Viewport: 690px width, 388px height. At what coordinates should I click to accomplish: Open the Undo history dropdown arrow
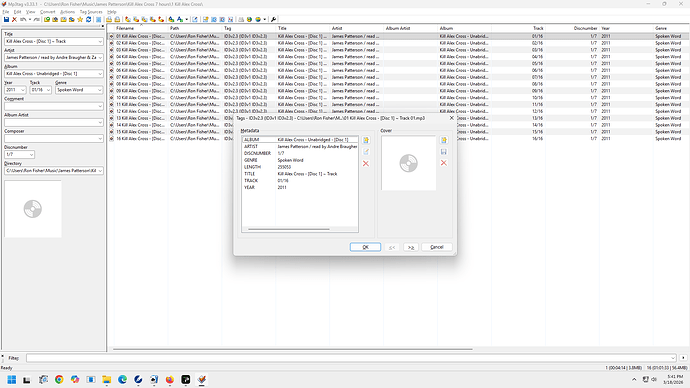[30, 19]
